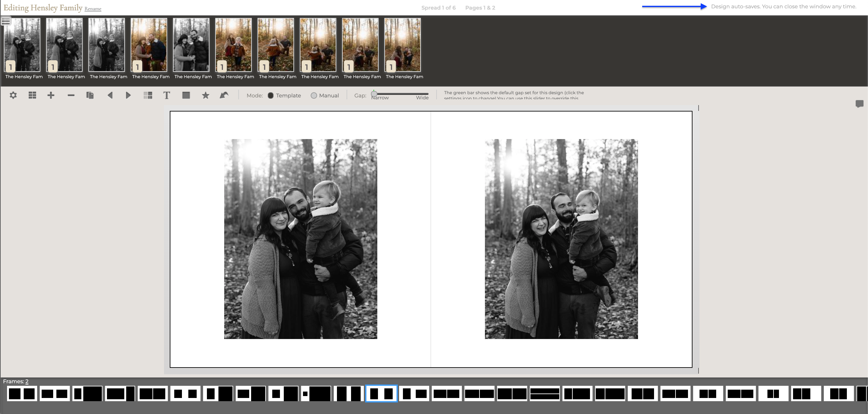868x414 pixels.
Task: Choose the second layout with two landscape frames
Action: (54, 393)
